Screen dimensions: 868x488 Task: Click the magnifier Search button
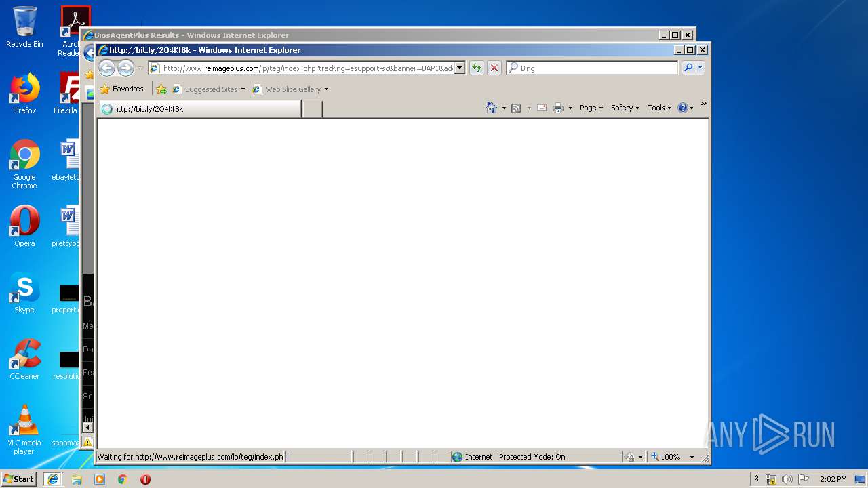(688, 68)
